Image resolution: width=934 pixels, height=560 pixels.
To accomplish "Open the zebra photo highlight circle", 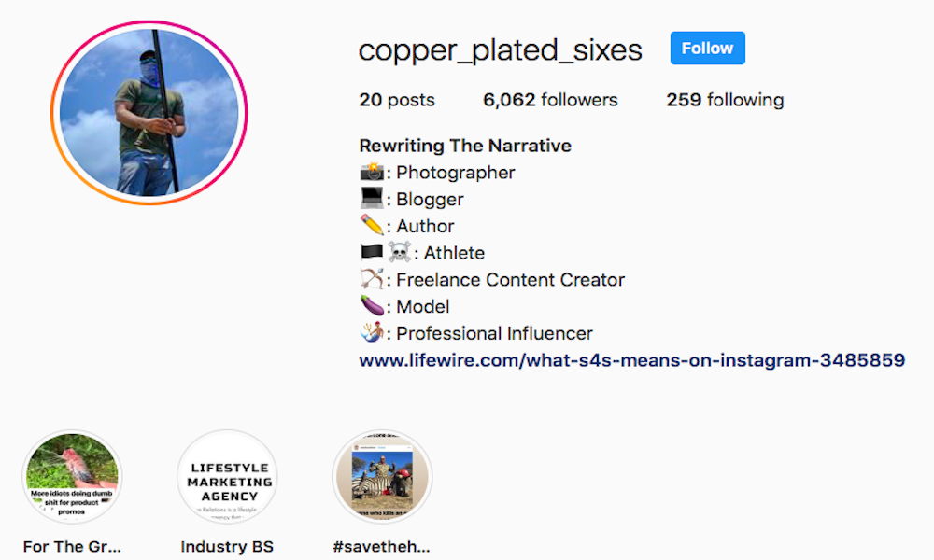I will tap(382, 478).
